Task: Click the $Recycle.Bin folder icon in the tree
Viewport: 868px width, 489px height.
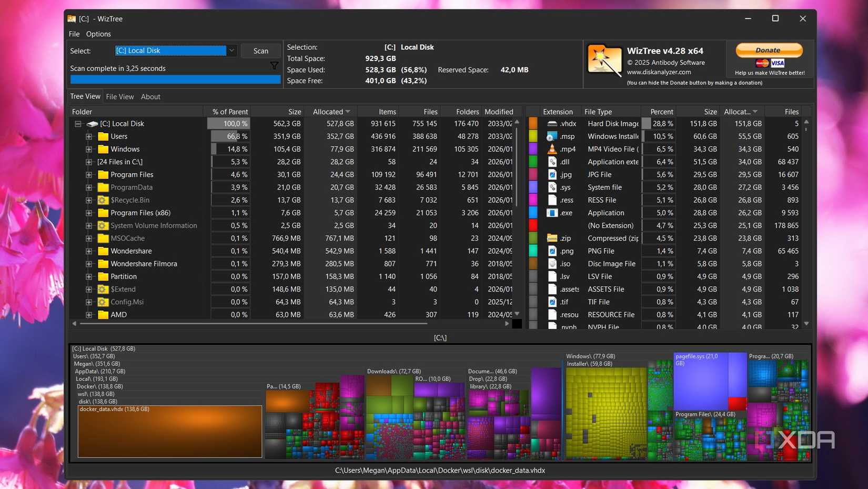Action: 102,200
